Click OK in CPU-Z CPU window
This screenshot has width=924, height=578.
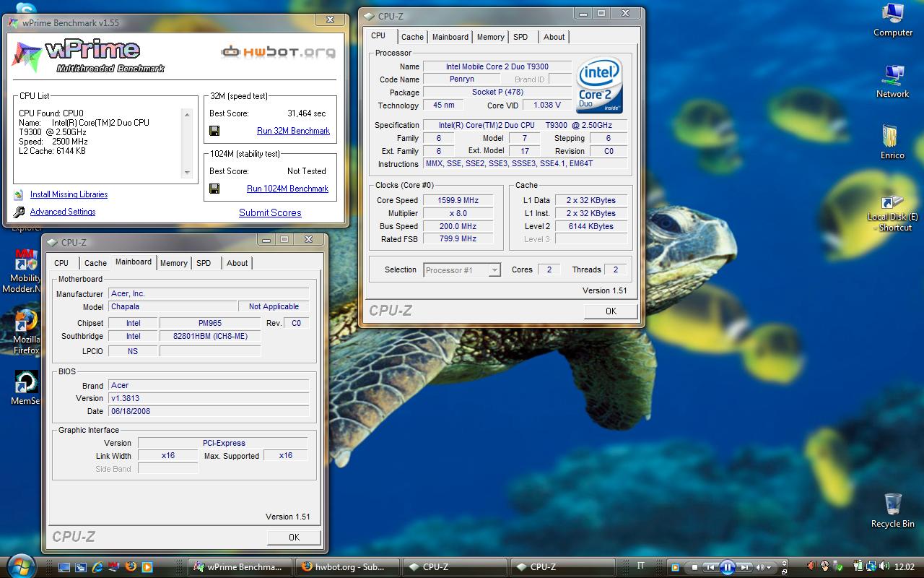click(x=611, y=311)
